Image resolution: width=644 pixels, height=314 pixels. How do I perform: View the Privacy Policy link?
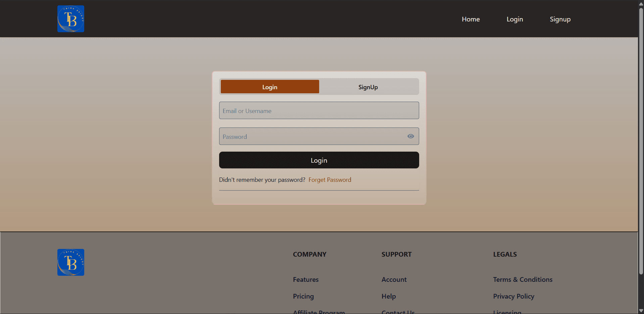click(513, 296)
